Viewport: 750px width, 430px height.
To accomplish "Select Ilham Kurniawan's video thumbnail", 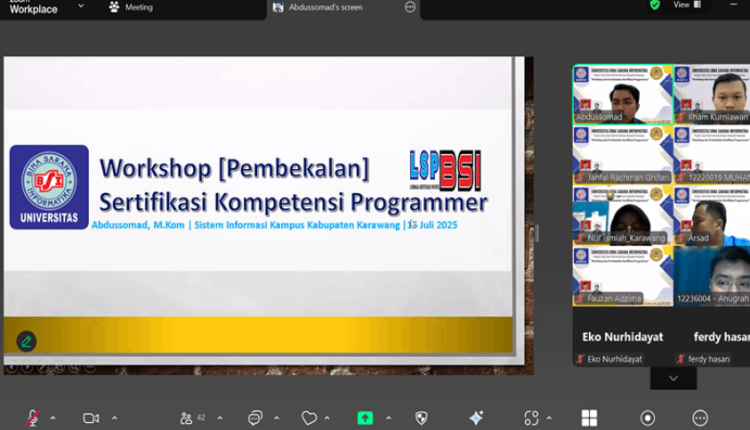I will pyautogui.click(x=712, y=95).
